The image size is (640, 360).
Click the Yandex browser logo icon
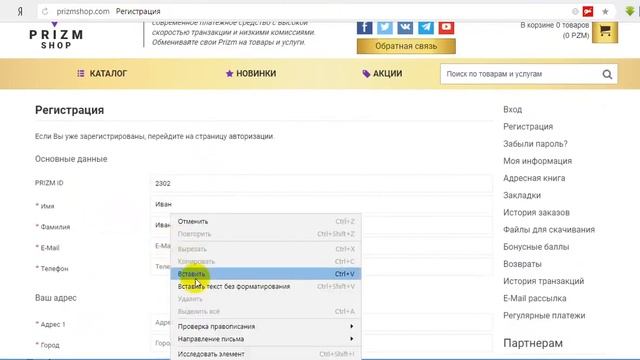click(20, 11)
